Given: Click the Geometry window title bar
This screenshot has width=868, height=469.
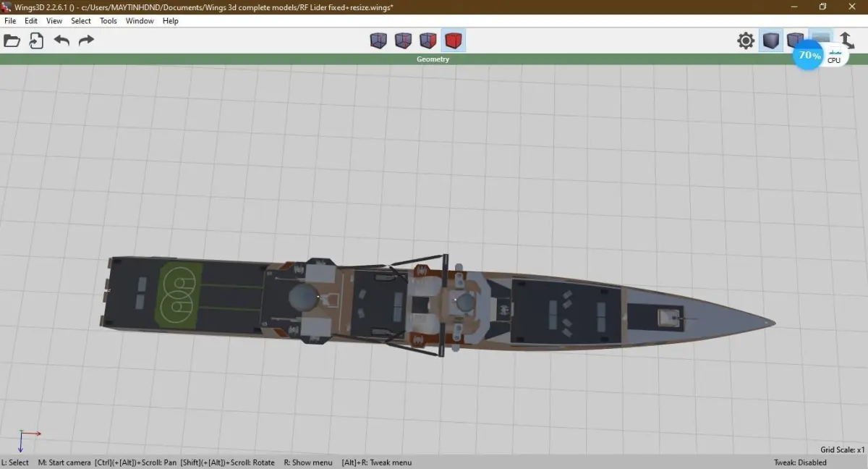Looking at the screenshot, I should pyautogui.click(x=433, y=59).
